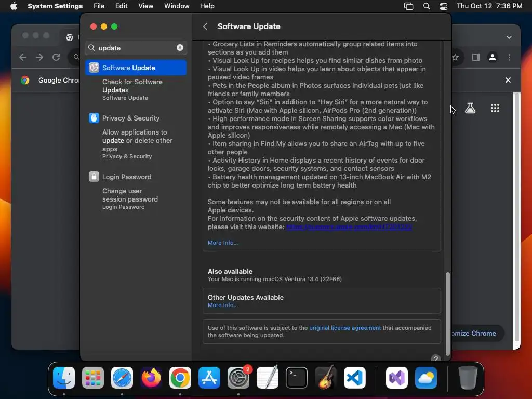The image size is (532, 399).
Task: Click the Login Password lock icon
Action: [x=94, y=177]
